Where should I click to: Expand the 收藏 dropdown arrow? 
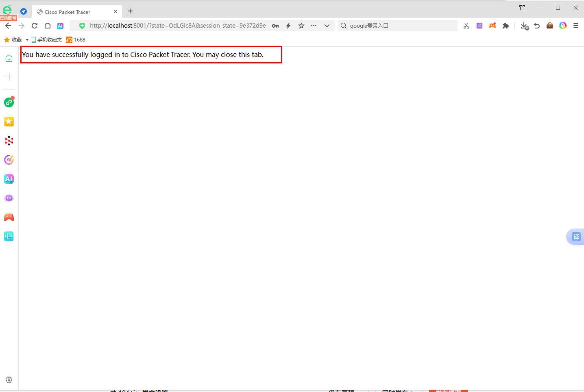[27, 40]
